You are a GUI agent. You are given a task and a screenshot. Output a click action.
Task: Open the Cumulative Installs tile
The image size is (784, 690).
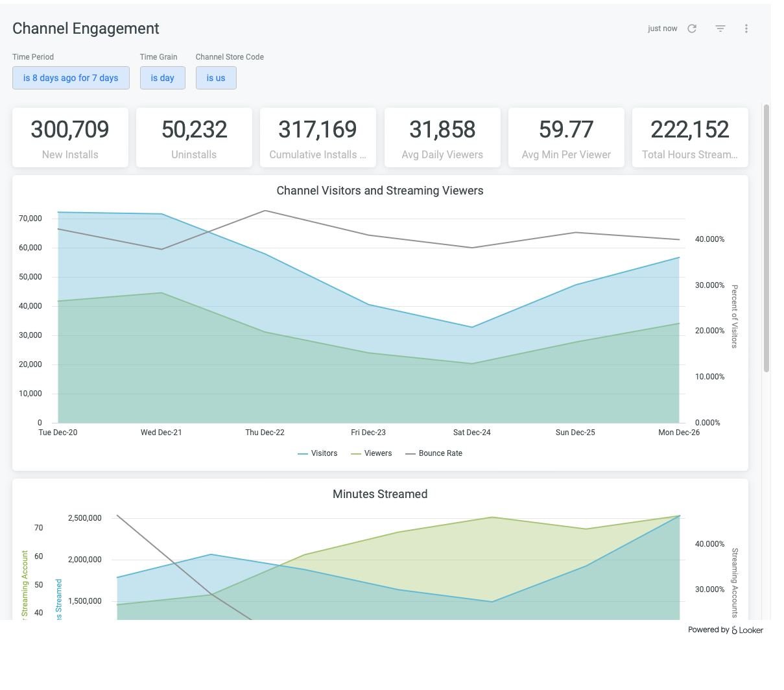318,137
